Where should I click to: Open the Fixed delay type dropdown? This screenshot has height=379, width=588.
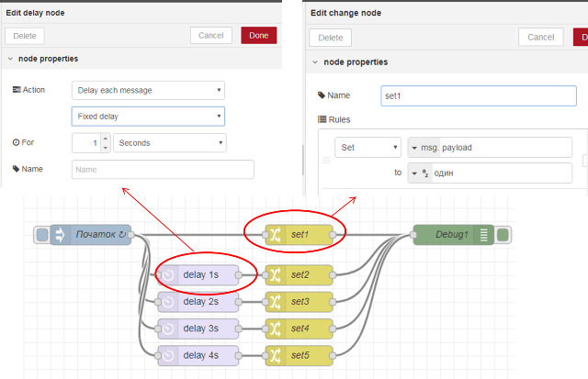[x=148, y=117]
